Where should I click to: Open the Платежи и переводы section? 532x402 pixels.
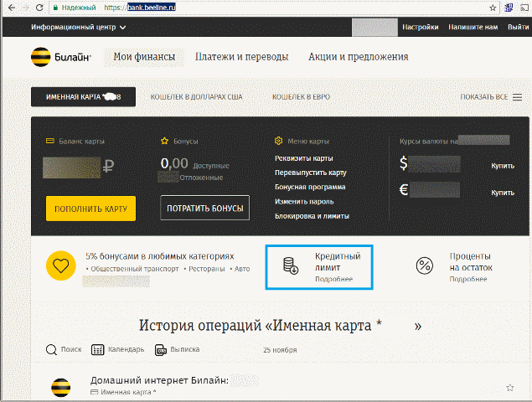[241, 57]
